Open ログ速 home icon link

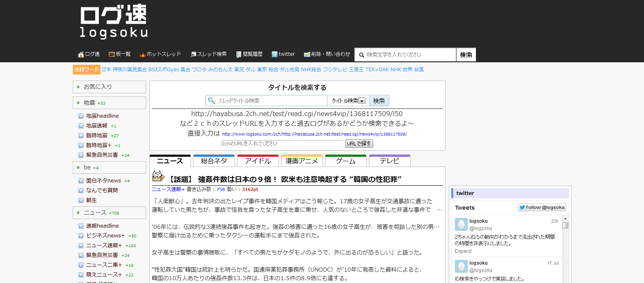[89, 54]
